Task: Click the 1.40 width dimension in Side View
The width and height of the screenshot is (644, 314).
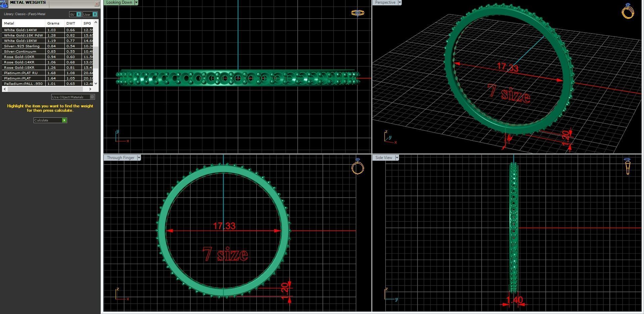Action: pos(514,300)
